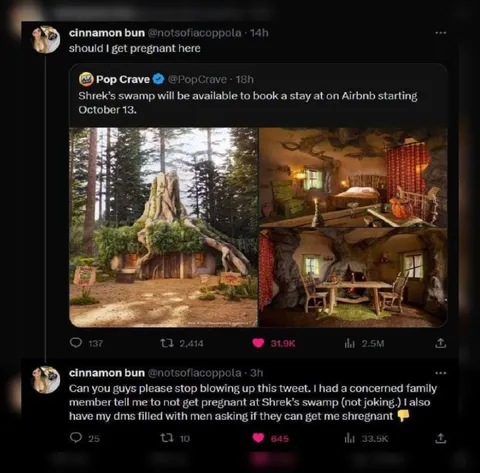Click cinnamon bun avatar on first tweet
The height and width of the screenshot is (473, 480).
pyautogui.click(x=46, y=39)
